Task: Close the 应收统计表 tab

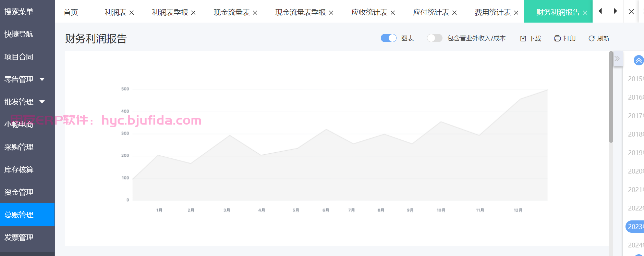Action: (393, 13)
